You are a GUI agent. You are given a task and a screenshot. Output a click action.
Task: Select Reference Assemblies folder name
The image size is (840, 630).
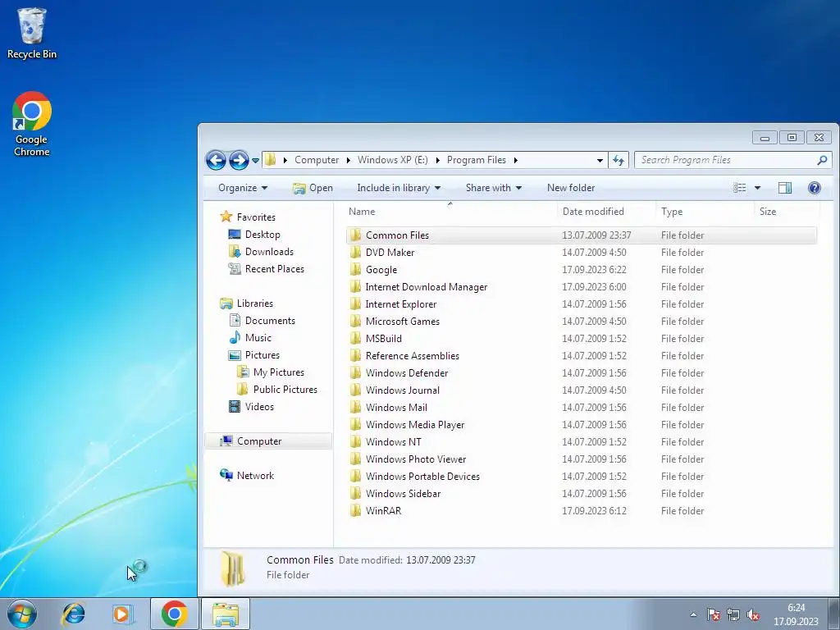pyautogui.click(x=413, y=356)
